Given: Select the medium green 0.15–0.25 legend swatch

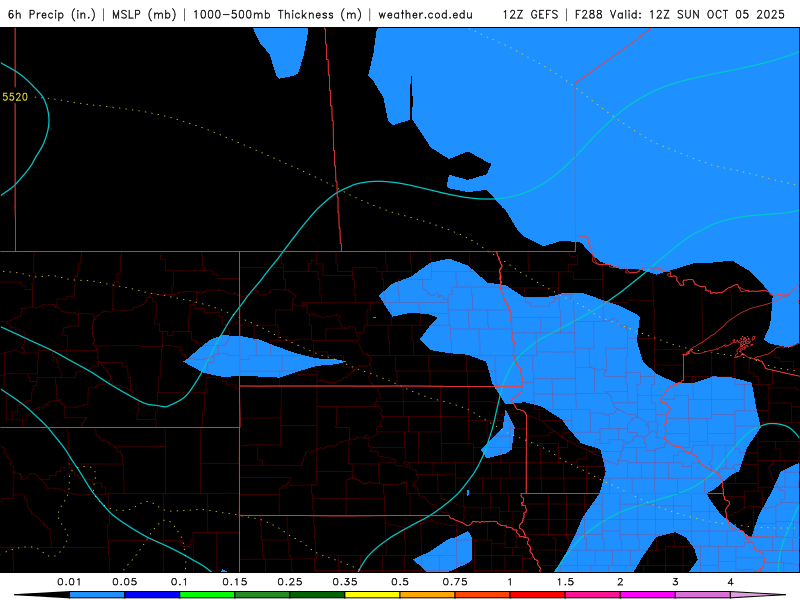Looking at the screenshot, I should [262, 595].
